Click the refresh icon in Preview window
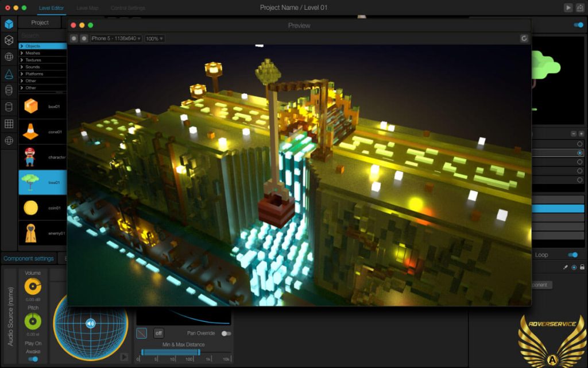This screenshot has width=588, height=368. tap(524, 39)
